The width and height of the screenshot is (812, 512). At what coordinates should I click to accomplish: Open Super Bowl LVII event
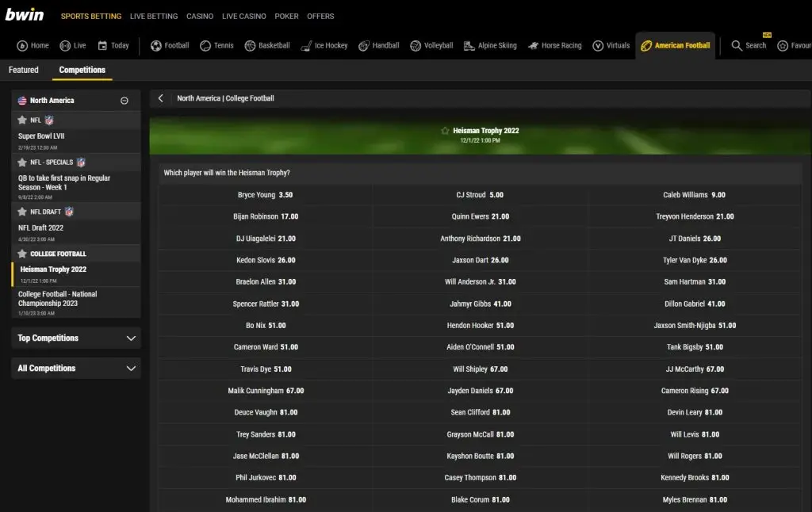(76, 141)
